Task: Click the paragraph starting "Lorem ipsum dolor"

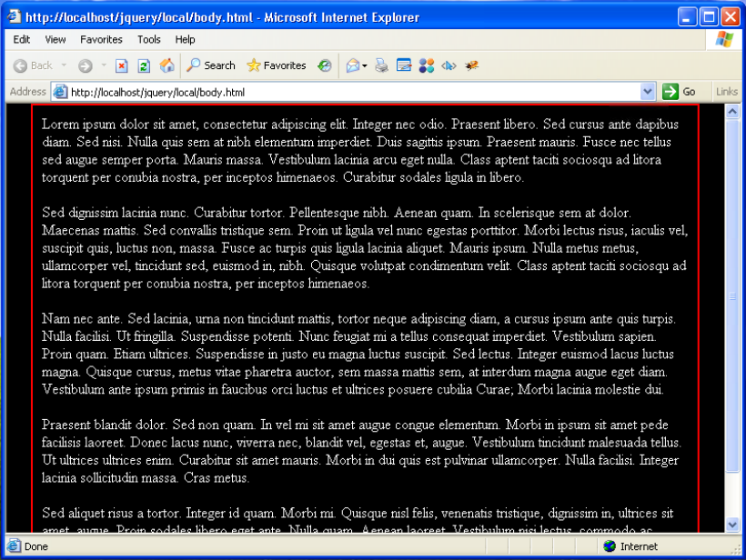Action: 360,151
